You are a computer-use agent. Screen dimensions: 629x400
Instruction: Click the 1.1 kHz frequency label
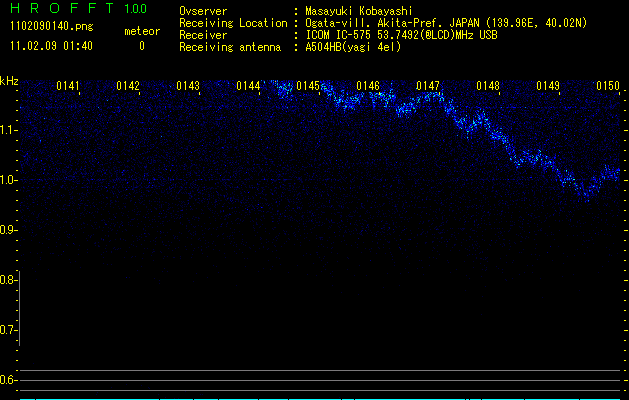point(8,130)
